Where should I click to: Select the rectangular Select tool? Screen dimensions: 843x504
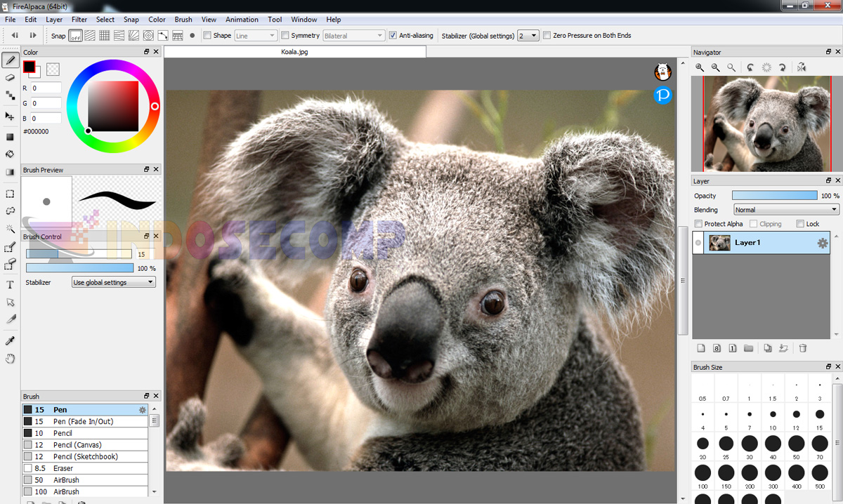pos(10,194)
